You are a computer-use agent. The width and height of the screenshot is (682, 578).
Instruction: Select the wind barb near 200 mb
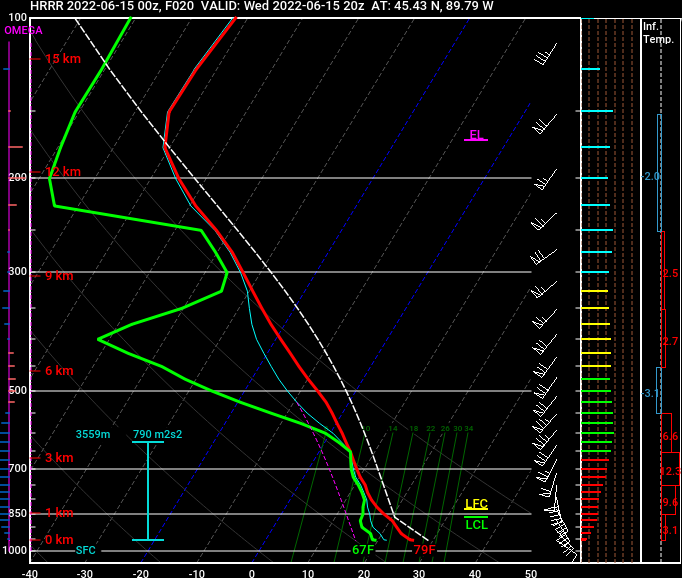(545, 182)
